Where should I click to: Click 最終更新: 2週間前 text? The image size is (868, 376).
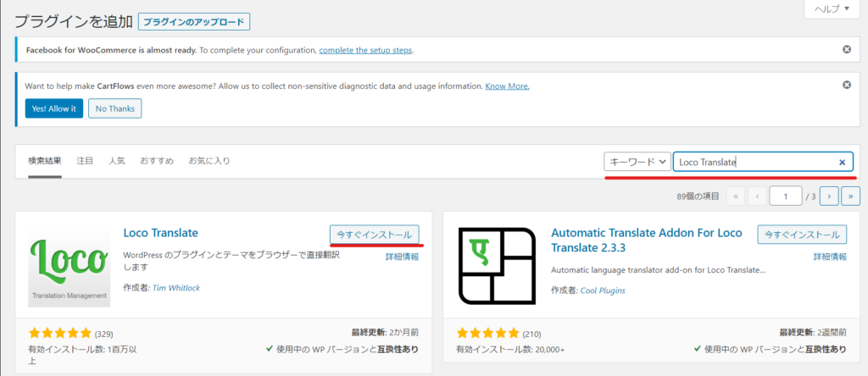(813, 332)
